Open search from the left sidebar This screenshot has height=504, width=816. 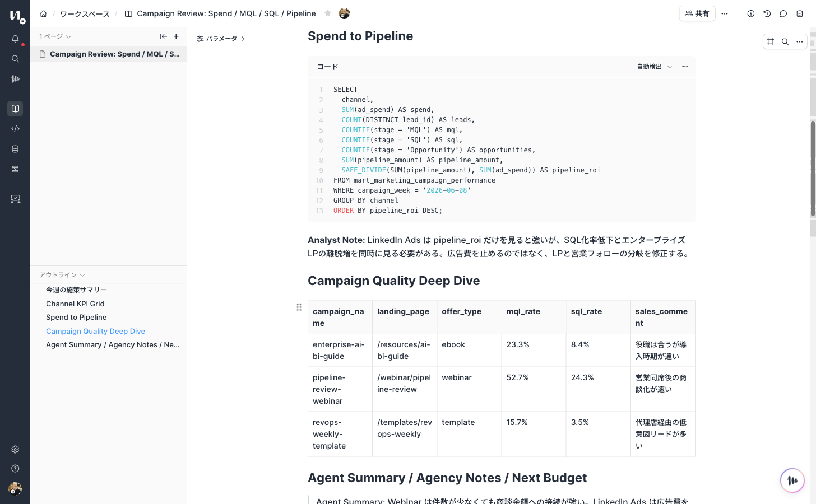[15, 59]
